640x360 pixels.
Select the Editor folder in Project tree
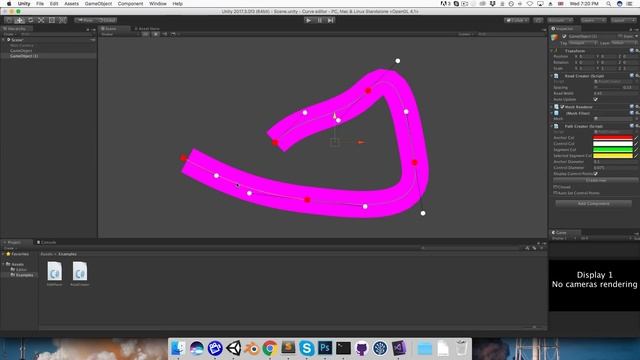click(x=19, y=270)
